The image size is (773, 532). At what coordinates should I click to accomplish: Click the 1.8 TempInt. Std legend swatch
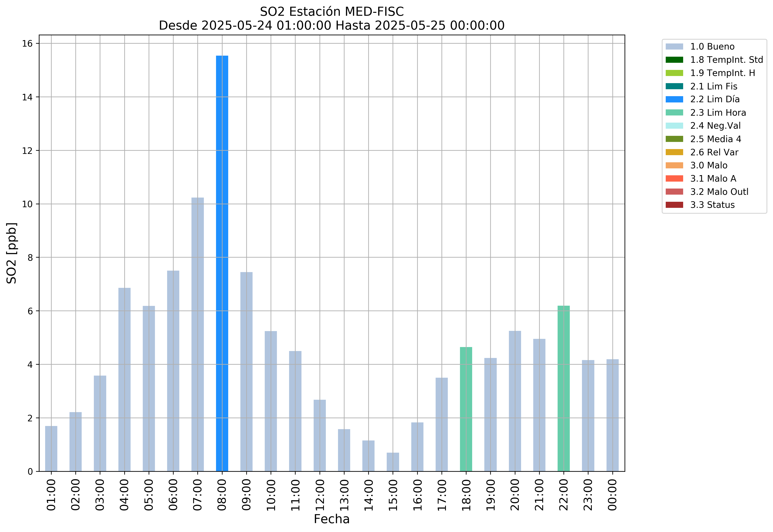(674, 60)
